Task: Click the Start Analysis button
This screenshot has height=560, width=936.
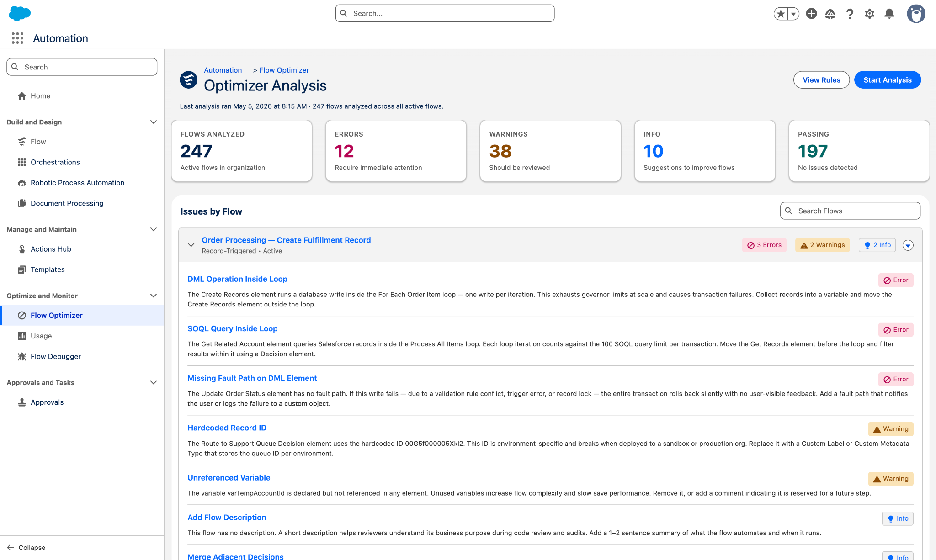Action: click(888, 80)
